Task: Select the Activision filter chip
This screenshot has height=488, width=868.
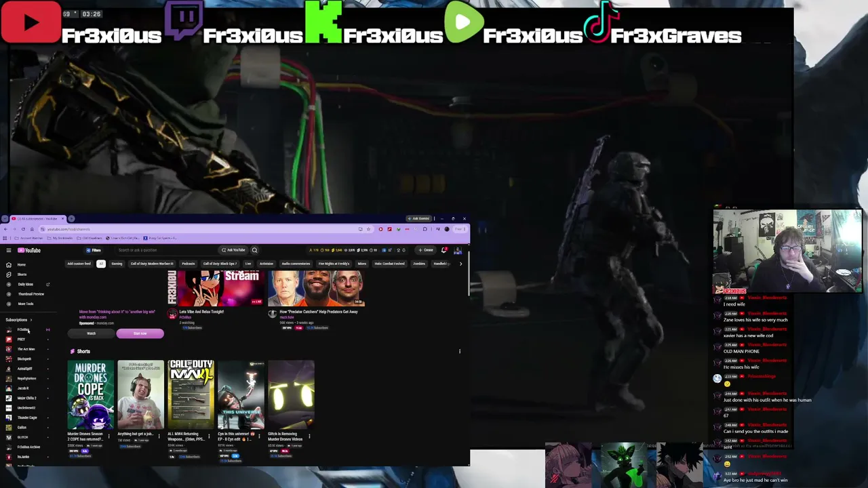Action: (x=266, y=264)
